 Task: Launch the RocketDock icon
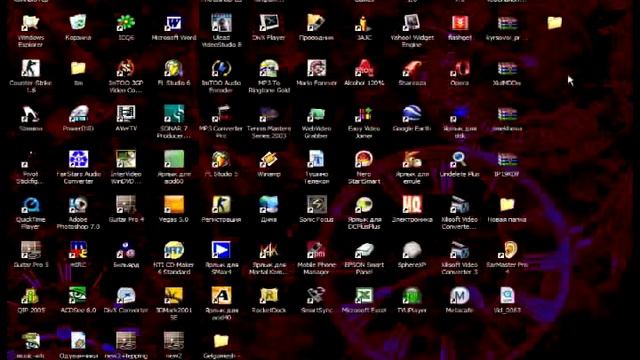[x=269, y=296]
